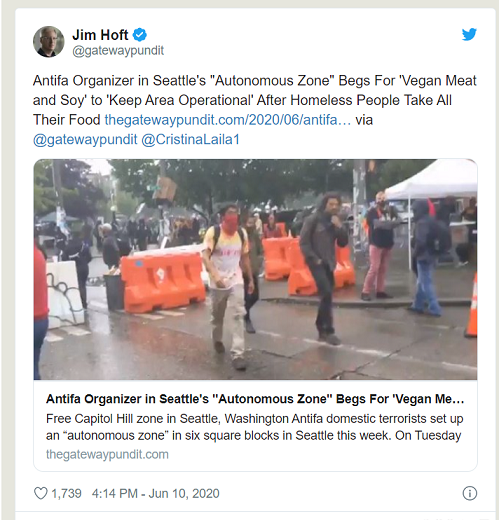The width and height of the screenshot is (501, 520).
Task: Open the thegatewaypundit.com/2020/06/antifa… URL
Action: pyautogui.click(x=228, y=120)
